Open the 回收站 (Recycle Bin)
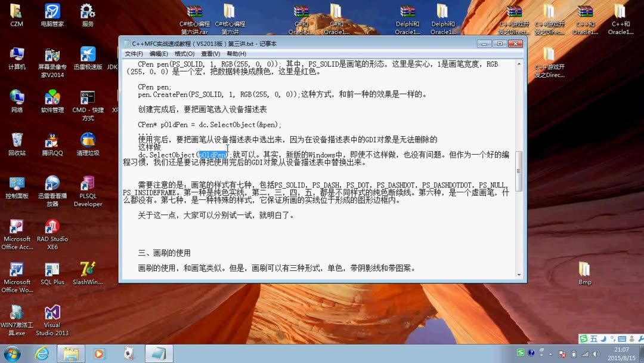Screen dimensions: 644x363 click(17, 139)
